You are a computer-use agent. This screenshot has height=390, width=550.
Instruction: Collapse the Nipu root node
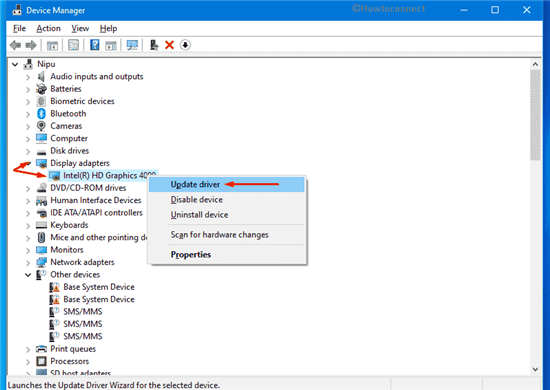(x=15, y=64)
